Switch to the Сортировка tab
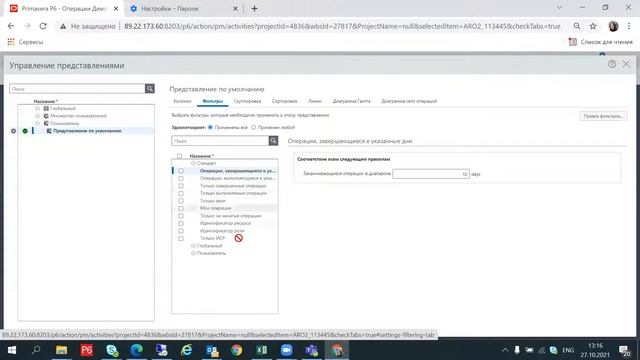 [284, 101]
